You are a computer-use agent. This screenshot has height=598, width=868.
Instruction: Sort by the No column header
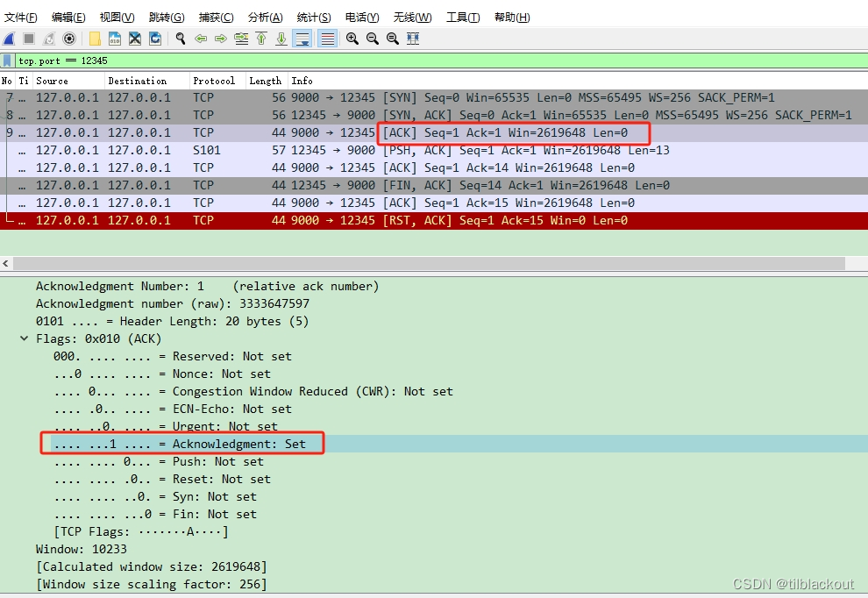(7, 81)
